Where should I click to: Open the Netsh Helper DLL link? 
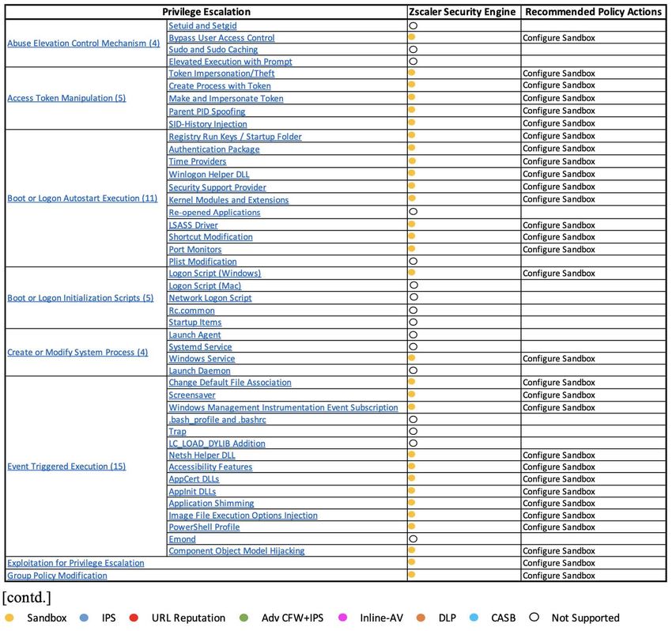coord(202,455)
